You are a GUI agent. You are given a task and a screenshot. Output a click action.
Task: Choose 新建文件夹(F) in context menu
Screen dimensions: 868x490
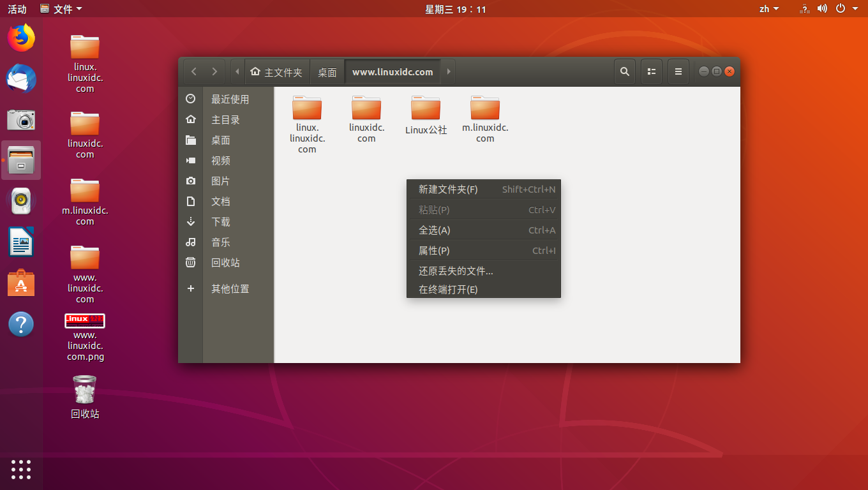point(484,189)
